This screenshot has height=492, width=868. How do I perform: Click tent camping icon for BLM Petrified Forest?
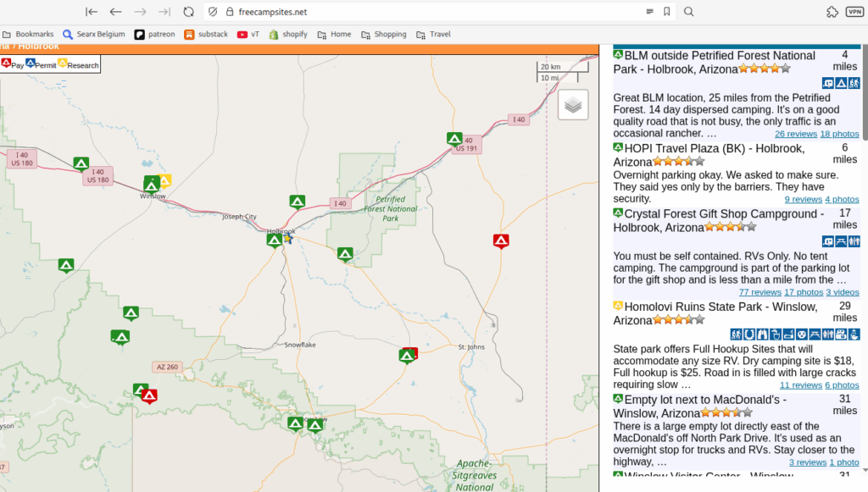click(x=841, y=84)
